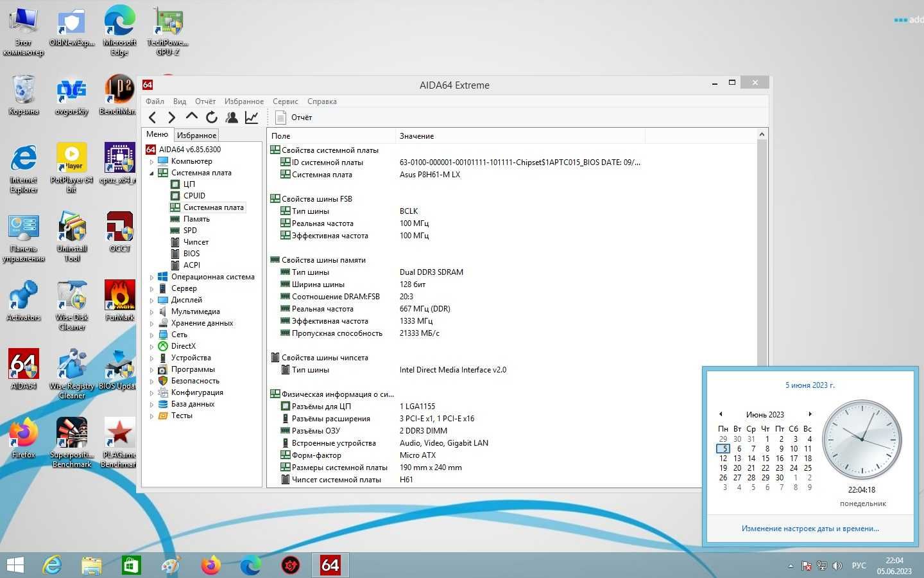Select row Системная плата Asus P8H61-M LX
Viewport: 924px width, 578px height.
(512, 175)
